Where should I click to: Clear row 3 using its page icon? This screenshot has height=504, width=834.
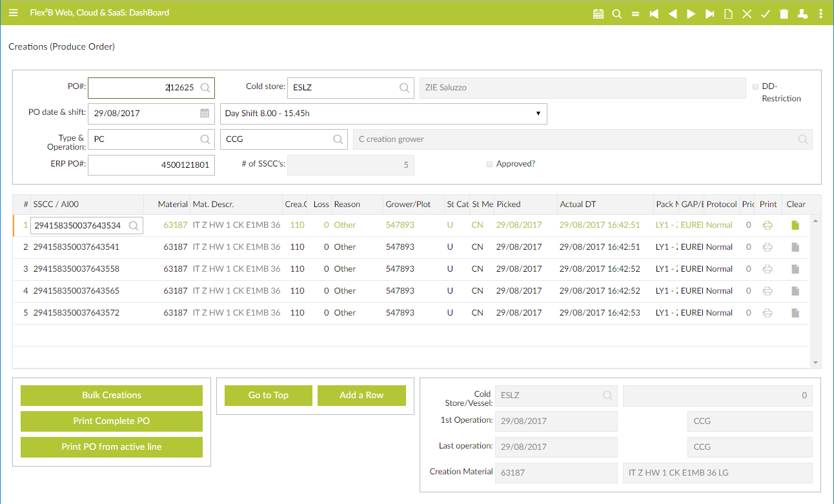pos(795,269)
